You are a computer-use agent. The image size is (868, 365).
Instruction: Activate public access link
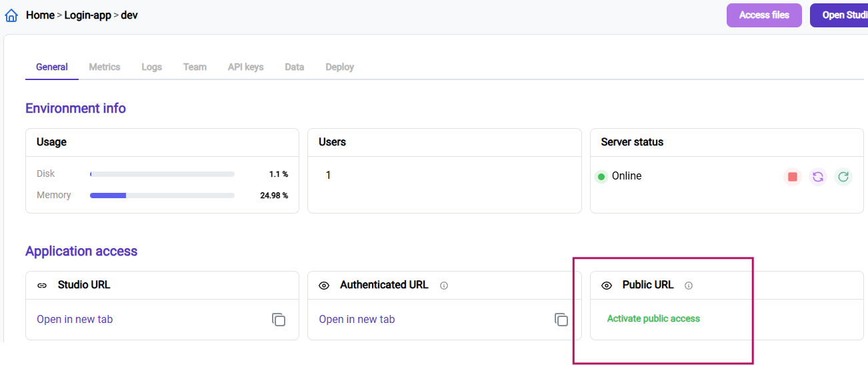tap(653, 318)
